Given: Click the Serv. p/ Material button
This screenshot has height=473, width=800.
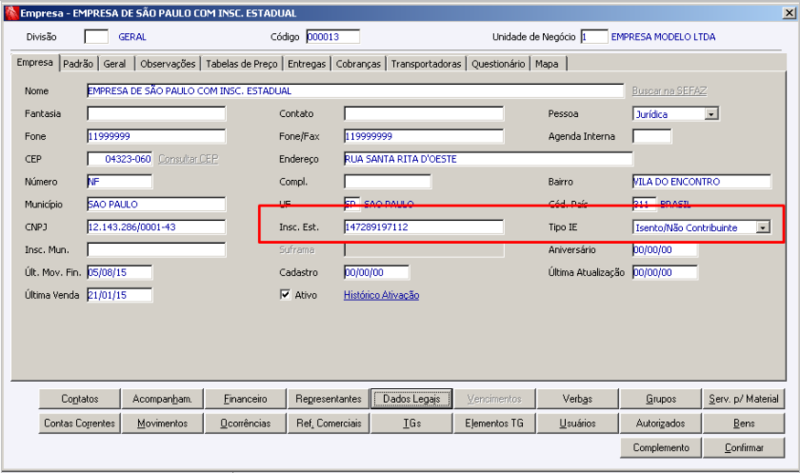Looking at the screenshot, I should [744, 399].
